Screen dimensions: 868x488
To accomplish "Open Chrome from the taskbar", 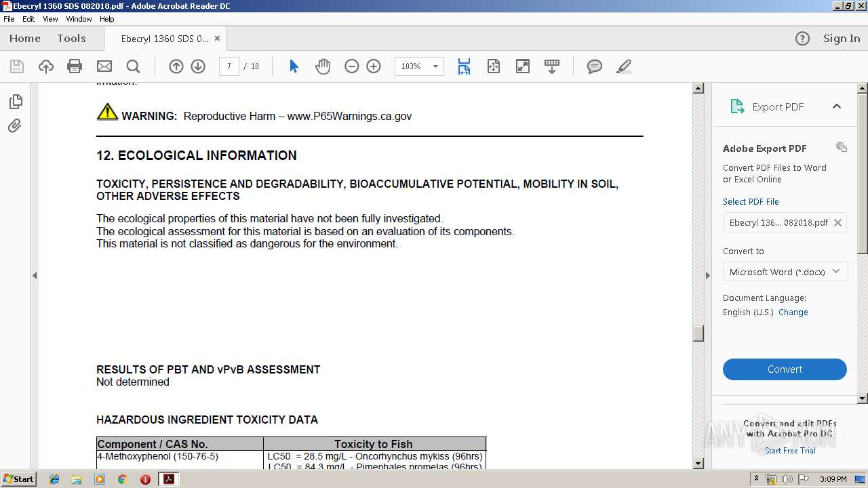I will click(x=123, y=479).
